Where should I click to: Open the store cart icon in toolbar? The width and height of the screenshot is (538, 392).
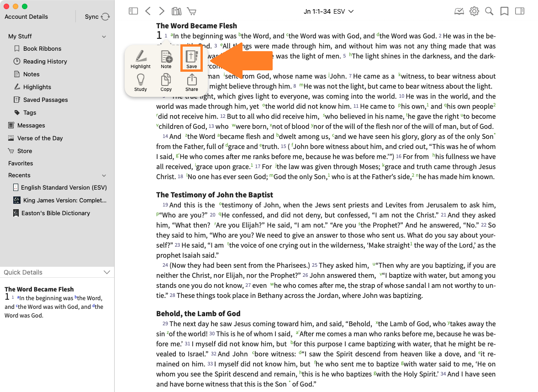192,11
